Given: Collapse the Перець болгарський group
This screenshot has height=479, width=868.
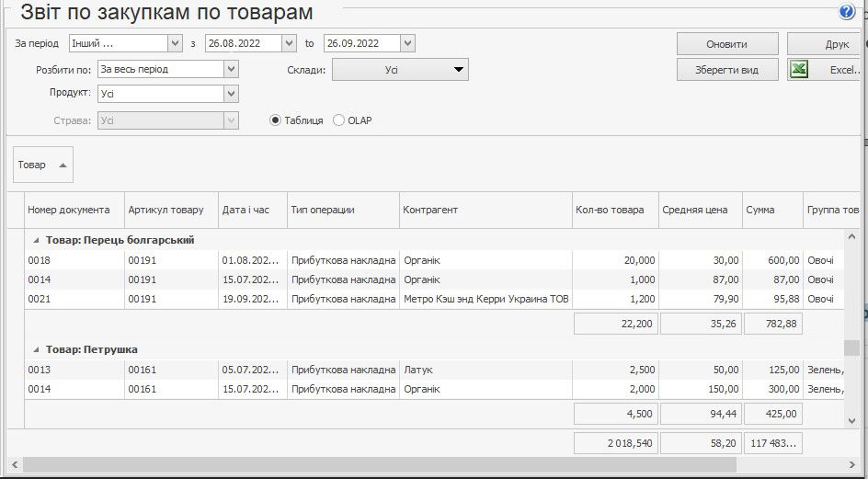Looking at the screenshot, I should coord(37,240).
